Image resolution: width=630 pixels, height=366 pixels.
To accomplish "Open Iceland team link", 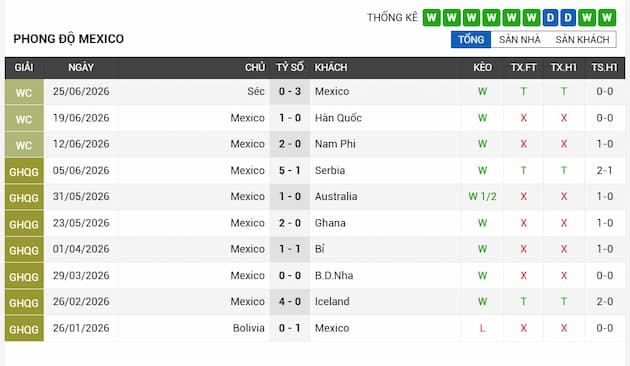I will pos(332,302).
